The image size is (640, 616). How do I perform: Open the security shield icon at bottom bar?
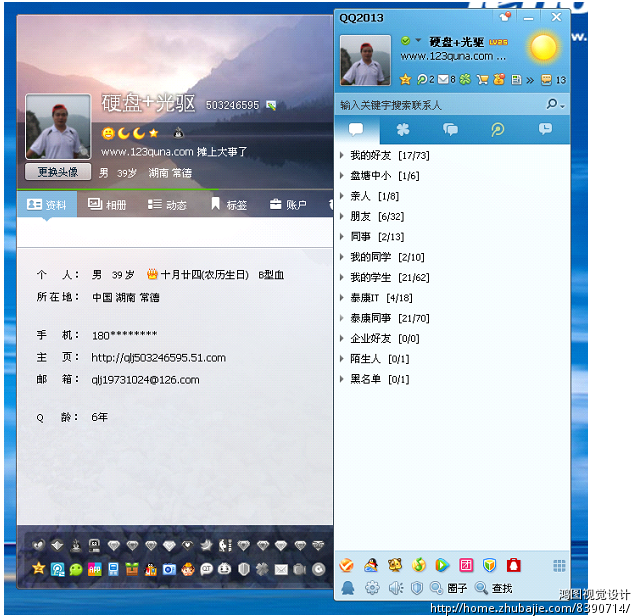[x=417, y=588]
